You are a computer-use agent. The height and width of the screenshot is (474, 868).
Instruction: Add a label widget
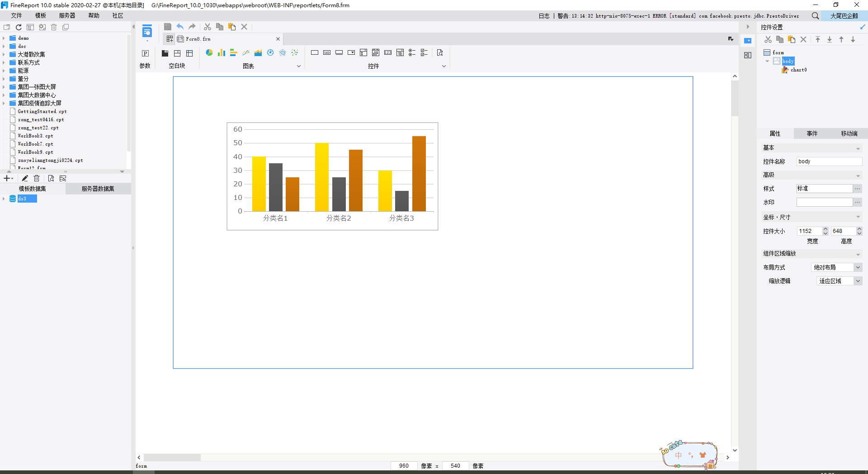click(327, 53)
